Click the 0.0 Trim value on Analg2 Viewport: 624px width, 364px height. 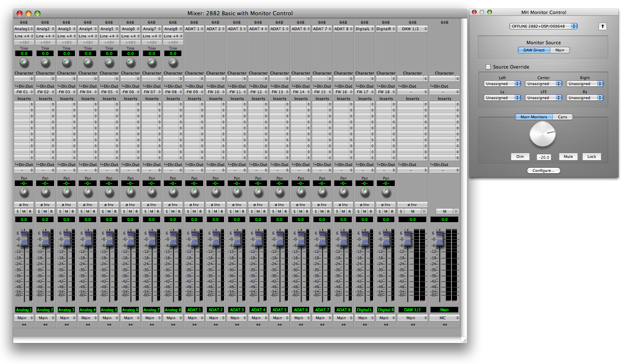point(45,54)
